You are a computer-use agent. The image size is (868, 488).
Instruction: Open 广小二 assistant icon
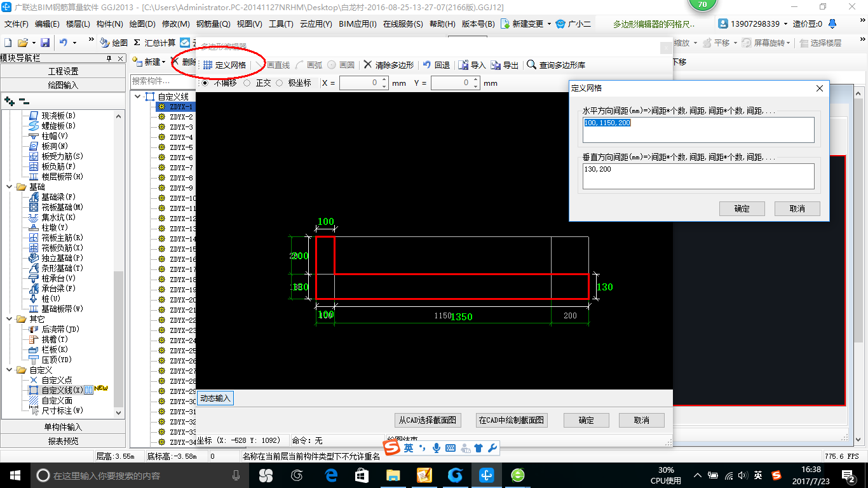(x=560, y=24)
